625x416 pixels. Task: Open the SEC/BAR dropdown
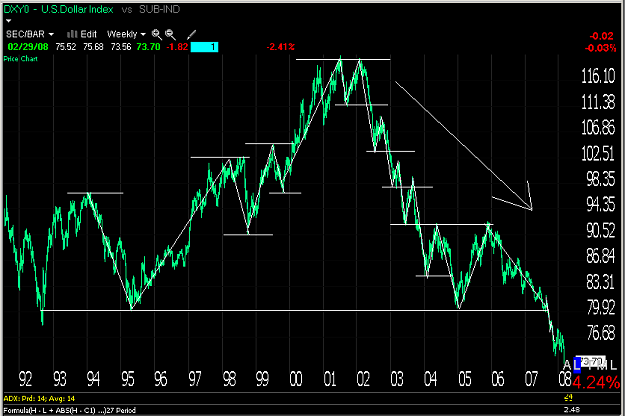(x=30, y=34)
